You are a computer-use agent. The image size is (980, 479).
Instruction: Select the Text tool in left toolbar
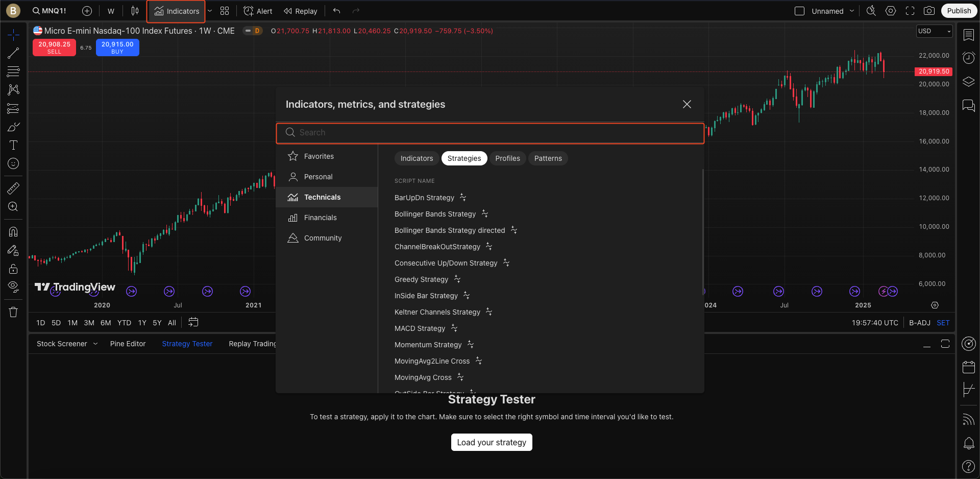coord(13,145)
